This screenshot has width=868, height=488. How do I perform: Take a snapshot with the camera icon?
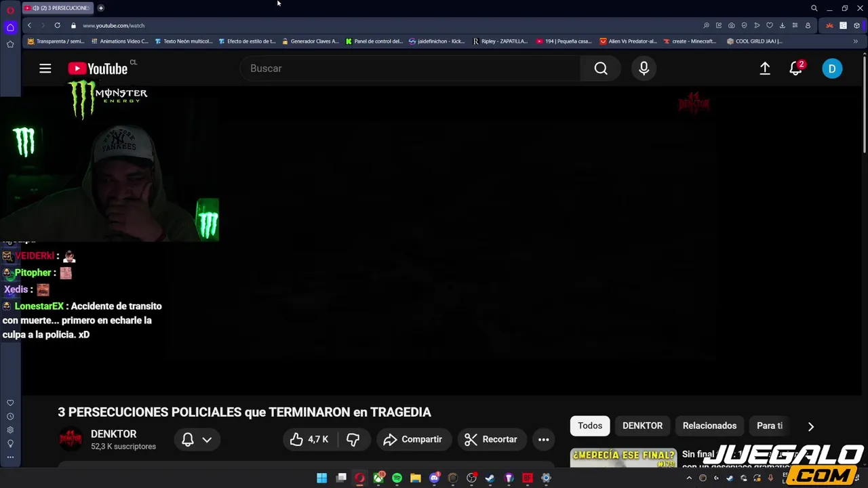731,26
